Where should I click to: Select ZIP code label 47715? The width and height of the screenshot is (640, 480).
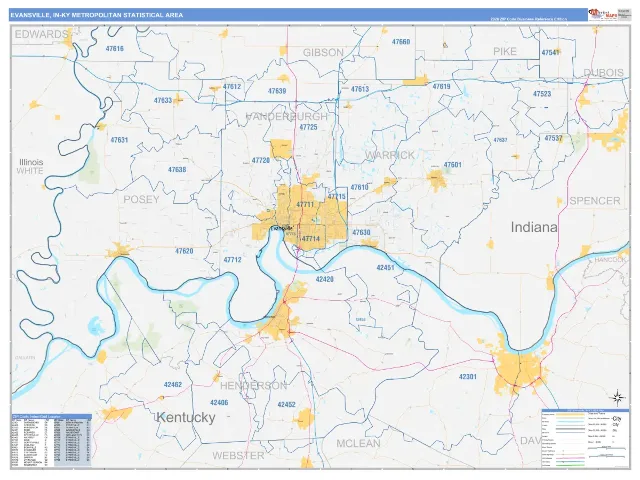coord(336,197)
